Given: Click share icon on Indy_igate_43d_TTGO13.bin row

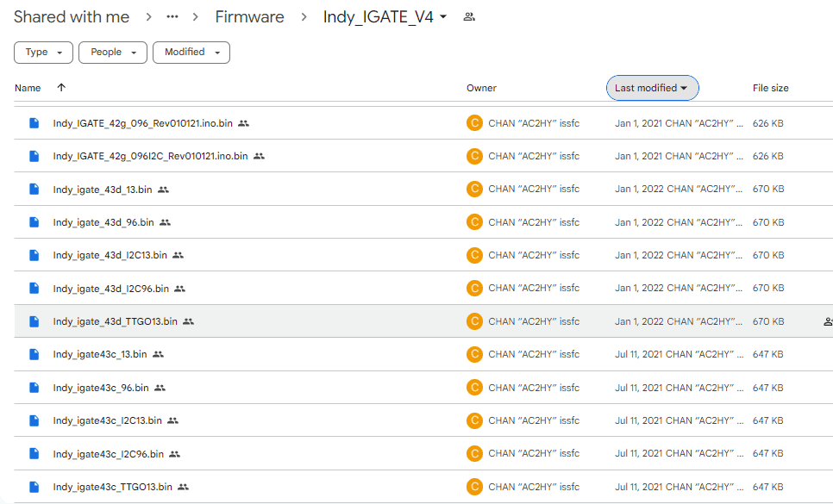Looking at the screenshot, I should [x=827, y=321].
